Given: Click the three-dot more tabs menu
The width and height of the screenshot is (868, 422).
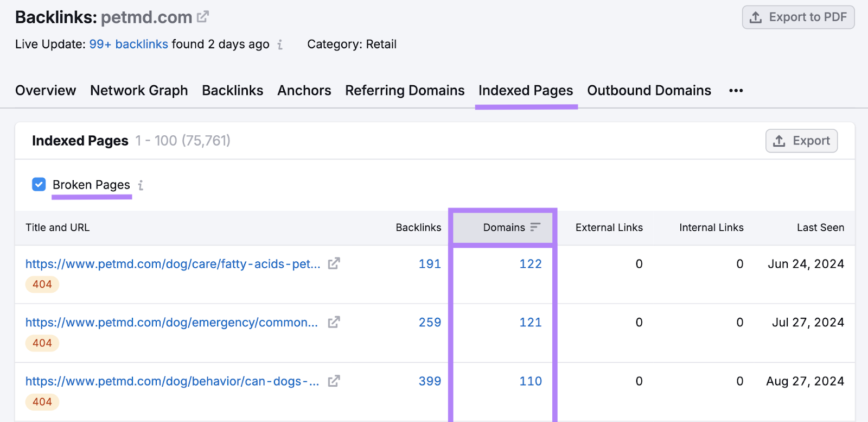Looking at the screenshot, I should pyautogui.click(x=736, y=91).
